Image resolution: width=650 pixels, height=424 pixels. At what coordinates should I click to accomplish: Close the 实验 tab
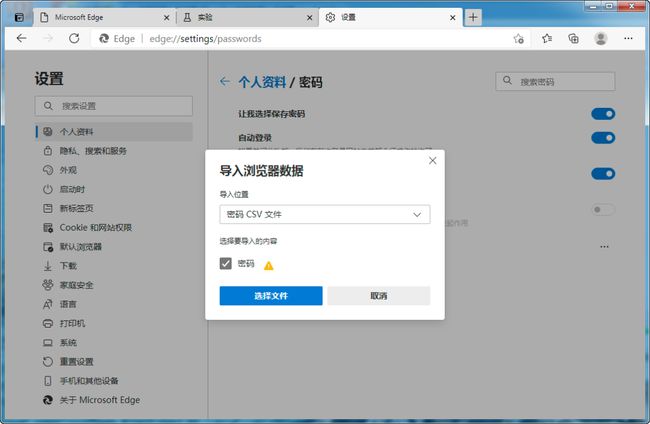309,18
